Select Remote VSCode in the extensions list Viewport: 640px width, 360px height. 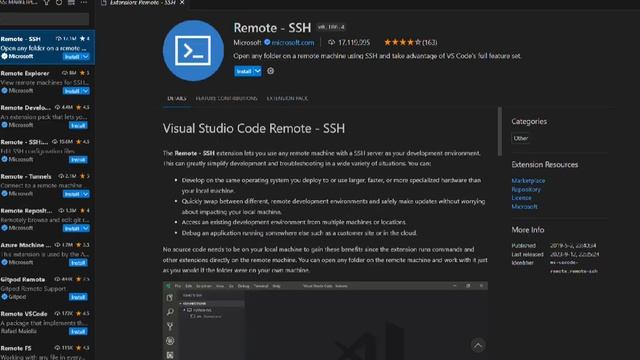click(x=47, y=322)
